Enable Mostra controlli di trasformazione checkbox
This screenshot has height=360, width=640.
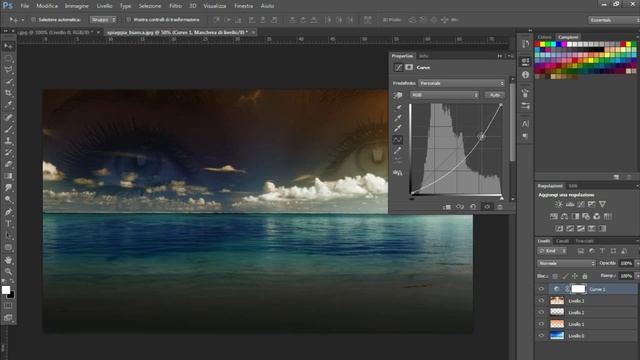[x=129, y=20]
